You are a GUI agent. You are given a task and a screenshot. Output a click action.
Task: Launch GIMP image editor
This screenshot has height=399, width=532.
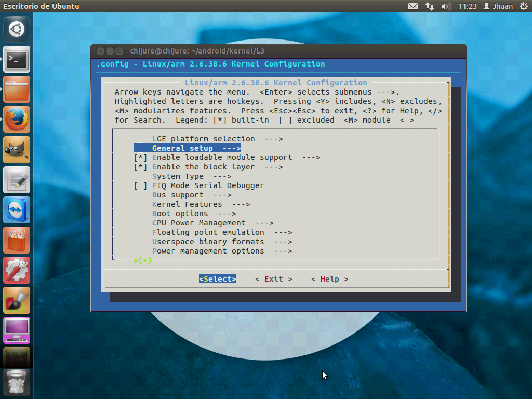tap(16, 149)
